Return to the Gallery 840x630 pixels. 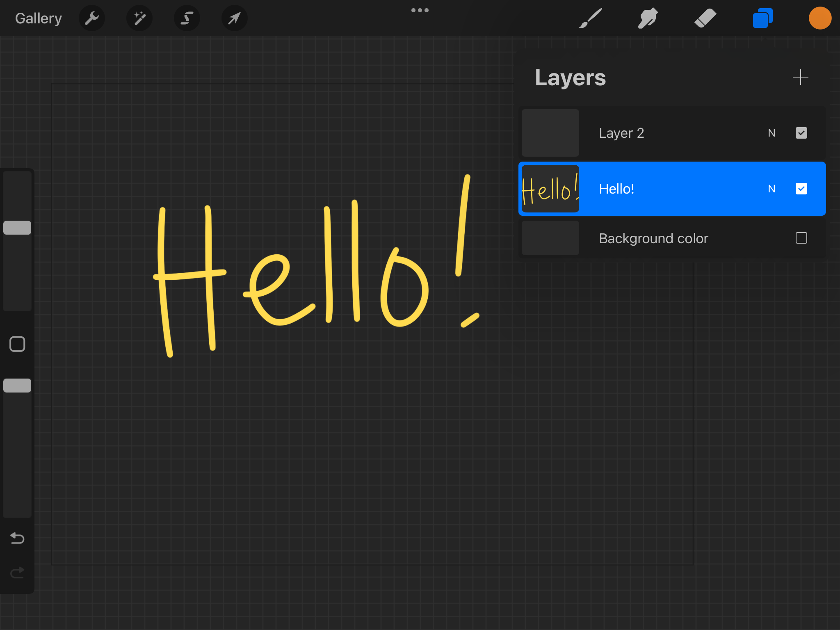39,18
